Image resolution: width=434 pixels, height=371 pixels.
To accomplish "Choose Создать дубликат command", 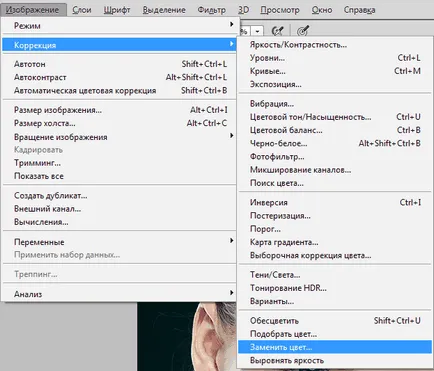I will 119,196.
